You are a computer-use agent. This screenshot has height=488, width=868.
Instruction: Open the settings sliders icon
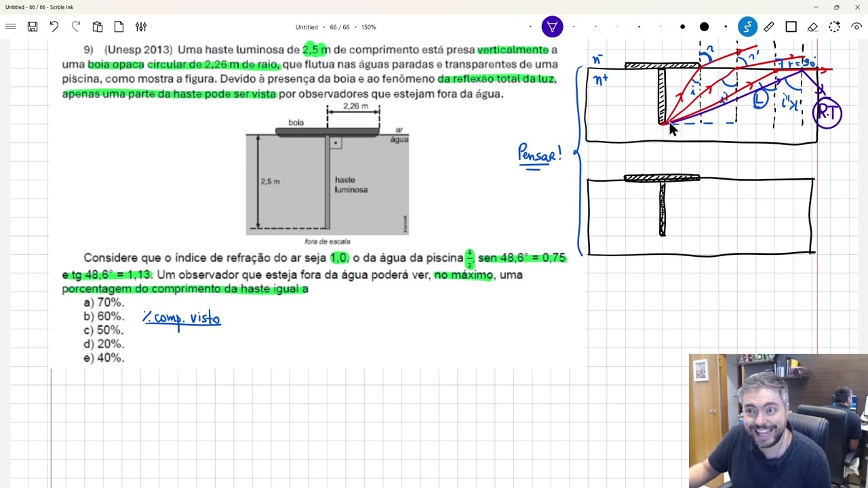pyautogui.click(x=141, y=27)
